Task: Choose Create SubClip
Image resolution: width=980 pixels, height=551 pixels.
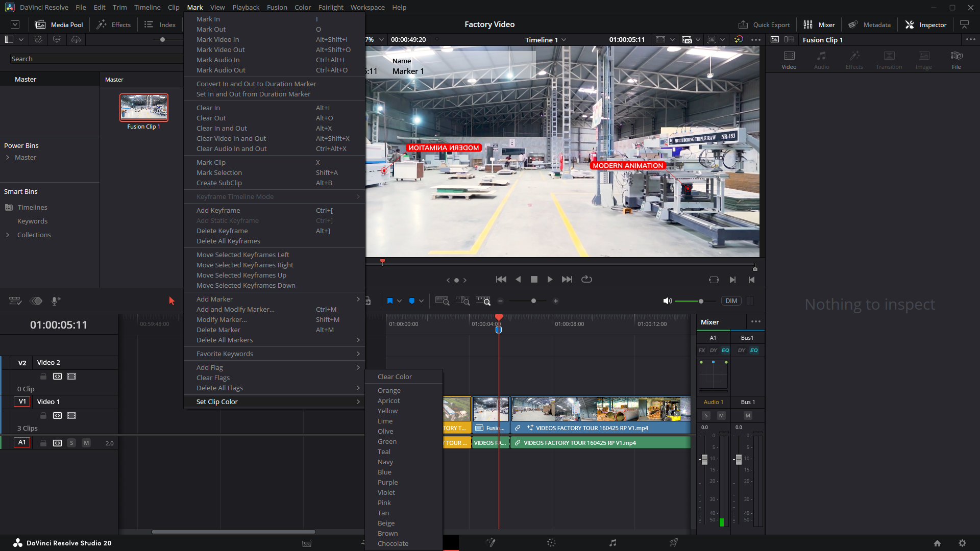Action: [274, 183]
